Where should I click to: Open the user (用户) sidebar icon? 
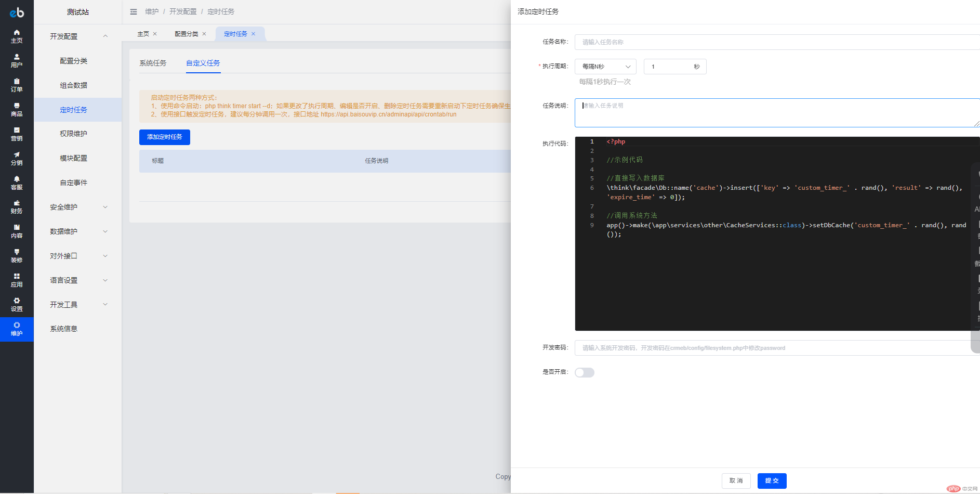pyautogui.click(x=17, y=57)
